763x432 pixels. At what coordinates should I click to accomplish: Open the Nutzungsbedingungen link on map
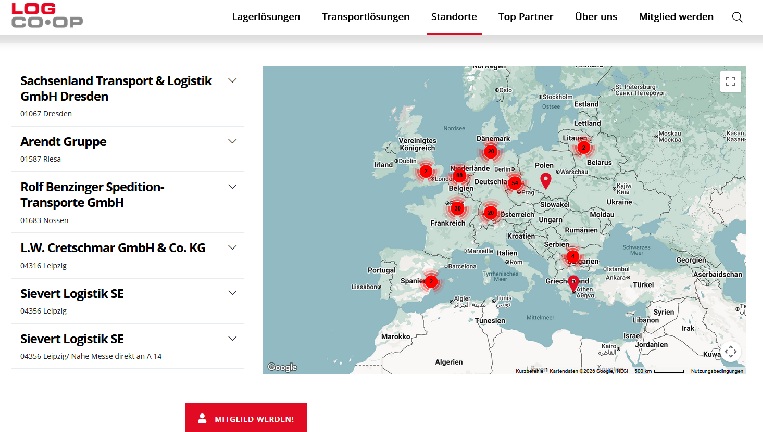(717, 371)
